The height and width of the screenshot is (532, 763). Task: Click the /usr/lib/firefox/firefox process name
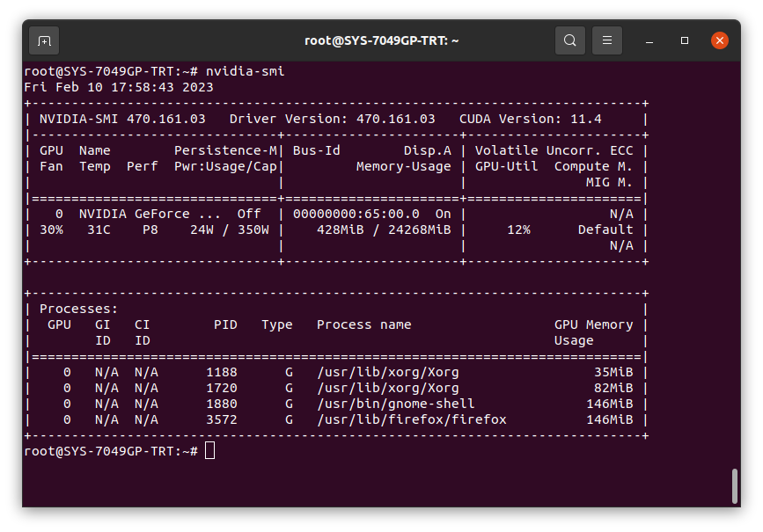(412, 419)
